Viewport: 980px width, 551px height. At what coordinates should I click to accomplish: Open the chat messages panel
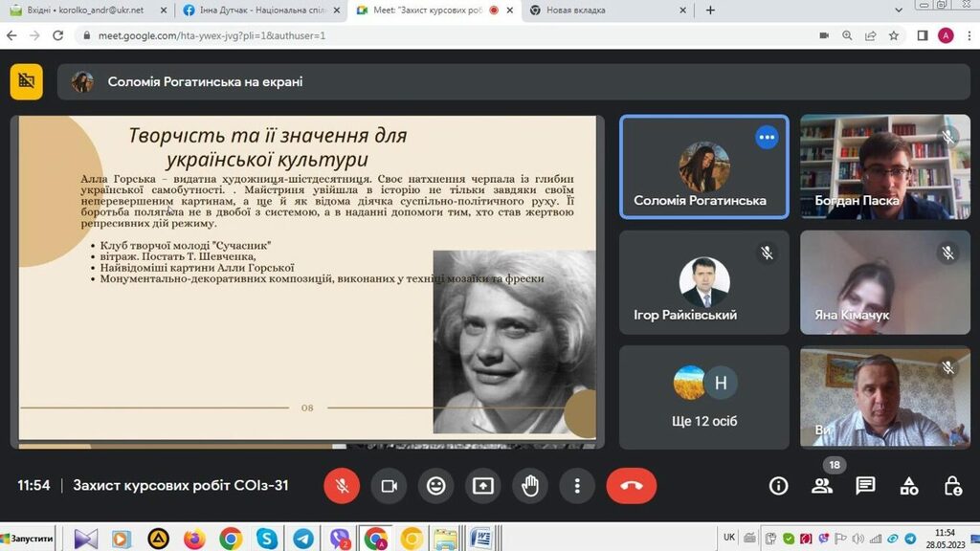pos(865,486)
